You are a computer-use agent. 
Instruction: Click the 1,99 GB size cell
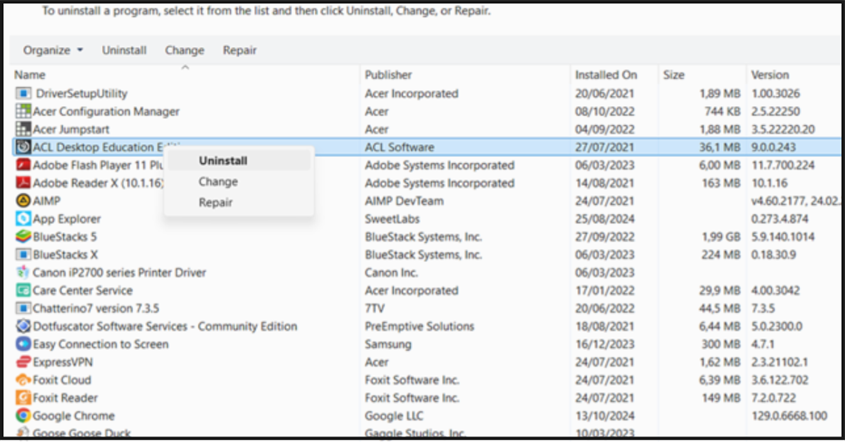[x=719, y=237]
